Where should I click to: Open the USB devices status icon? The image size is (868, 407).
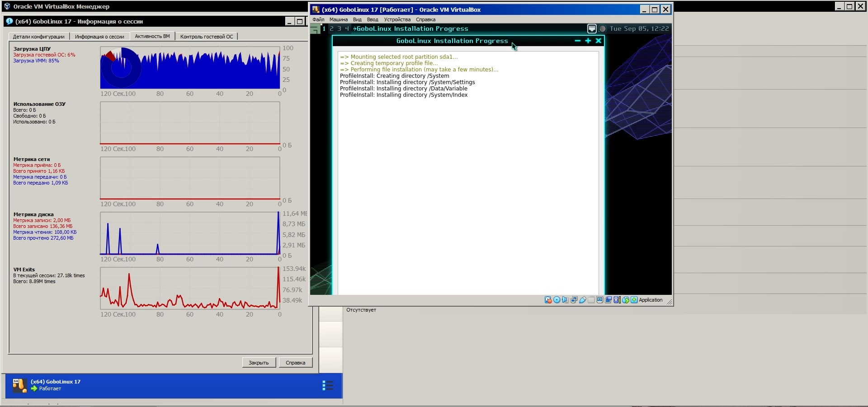click(583, 300)
